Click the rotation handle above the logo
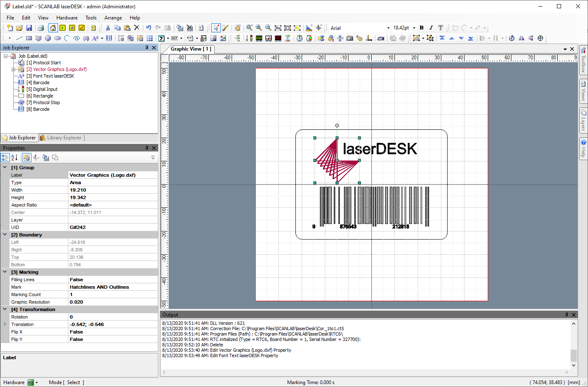 337,125
